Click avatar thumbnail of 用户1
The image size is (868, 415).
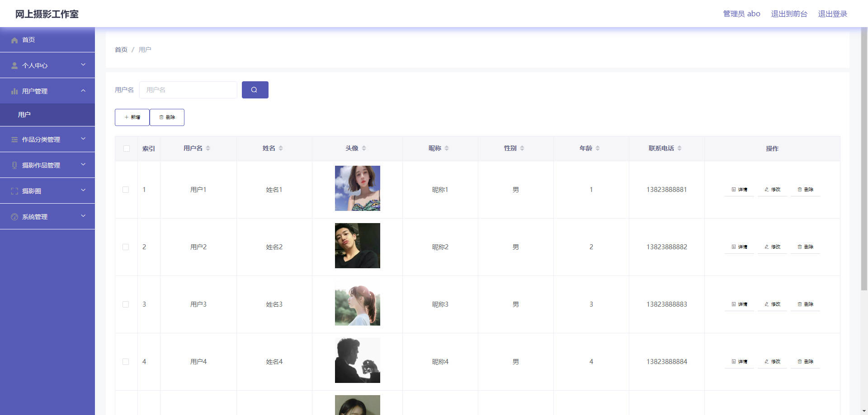[x=358, y=188]
